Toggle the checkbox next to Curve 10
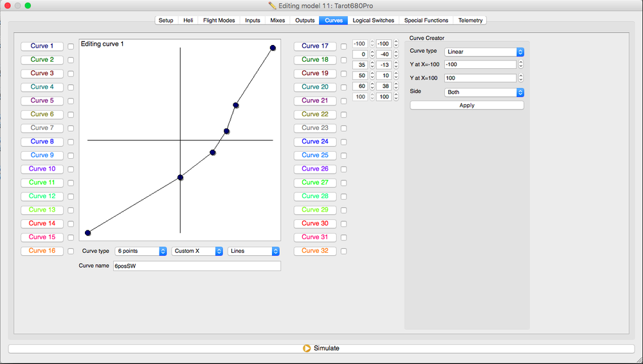Image resolution: width=643 pixels, height=364 pixels. tap(71, 169)
